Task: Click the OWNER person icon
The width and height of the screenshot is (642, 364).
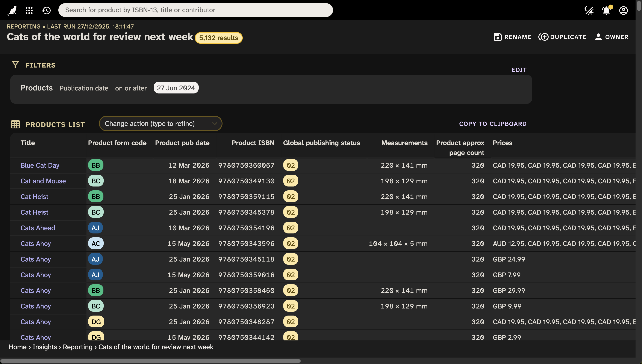Action: pyautogui.click(x=598, y=37)
